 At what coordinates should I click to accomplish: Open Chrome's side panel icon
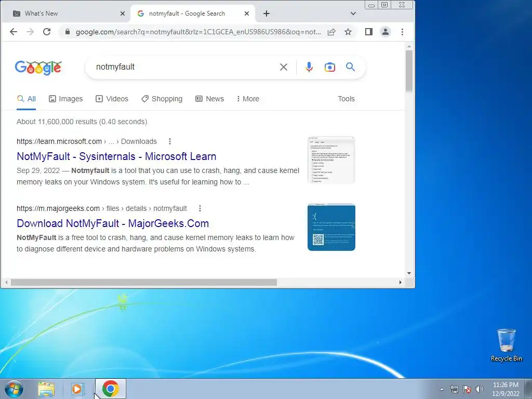click(x=369, y=32)
